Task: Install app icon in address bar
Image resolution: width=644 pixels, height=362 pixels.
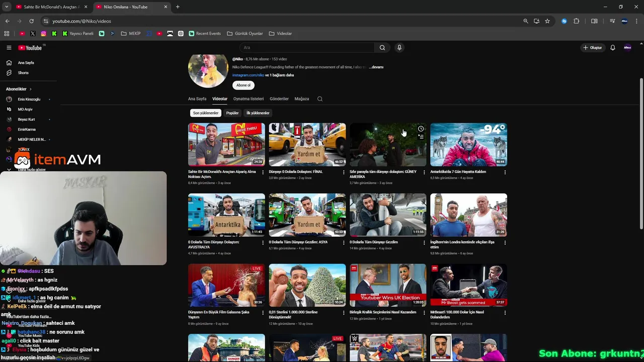Action: click(x=536, y=21)
